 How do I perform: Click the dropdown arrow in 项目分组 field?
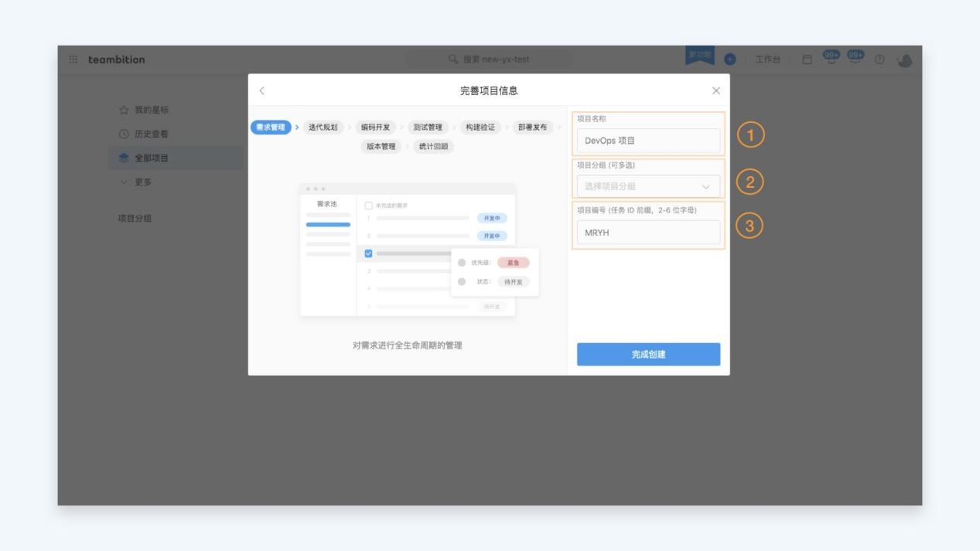[x=705, y=186]
